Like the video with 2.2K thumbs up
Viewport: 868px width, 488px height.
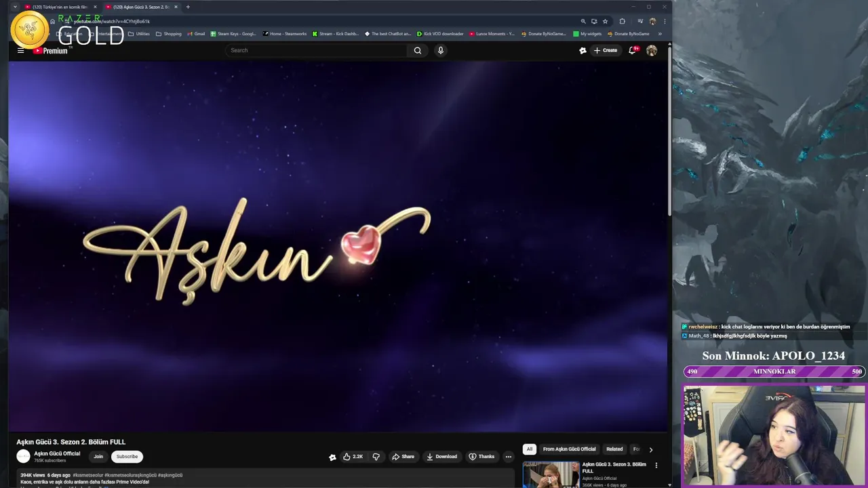[353, 457]
